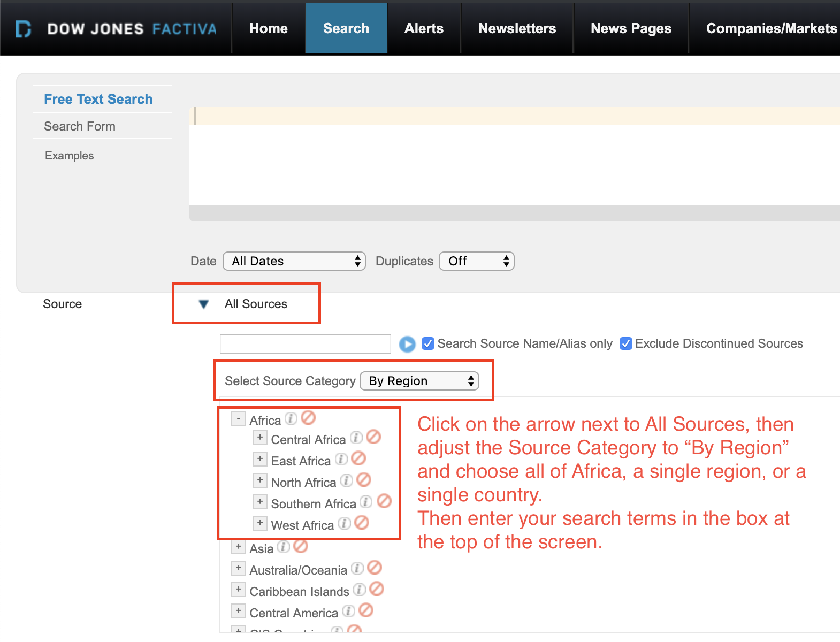The image size is (840, 642).
Task: Select West Africa region name
Action: point(302,525)
